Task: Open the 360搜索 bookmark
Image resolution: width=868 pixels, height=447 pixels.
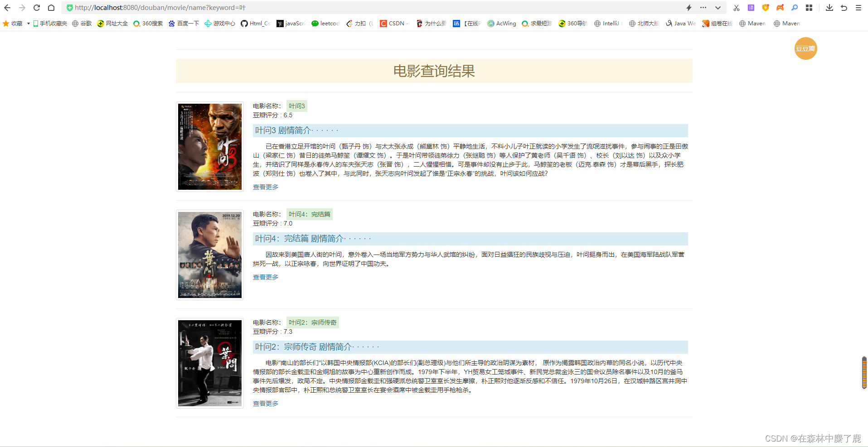Action: pos(148,24)
